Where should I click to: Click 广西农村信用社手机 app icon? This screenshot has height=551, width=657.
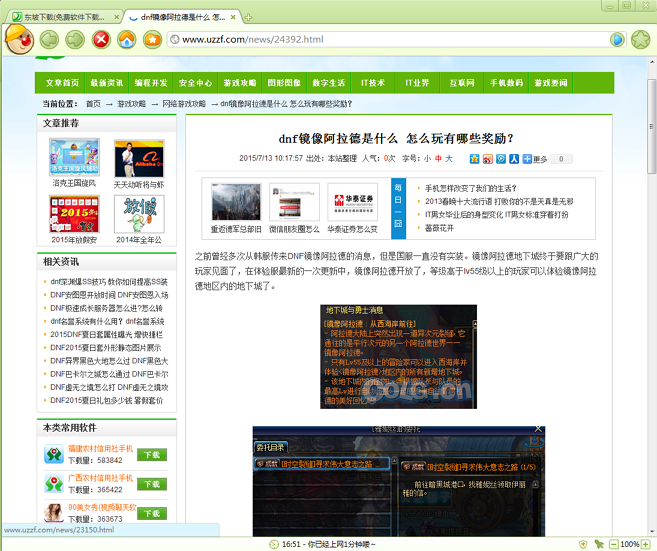click(54, 484)
